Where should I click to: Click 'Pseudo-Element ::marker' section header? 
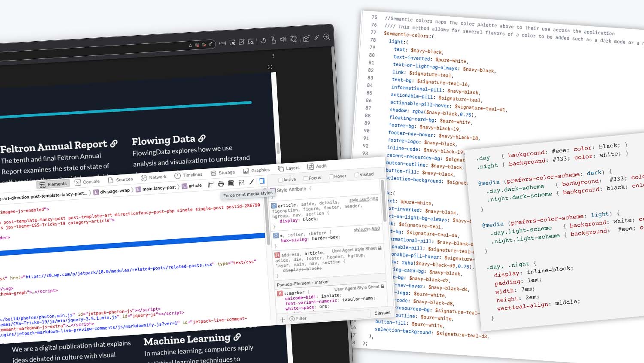tap(303, 283)
